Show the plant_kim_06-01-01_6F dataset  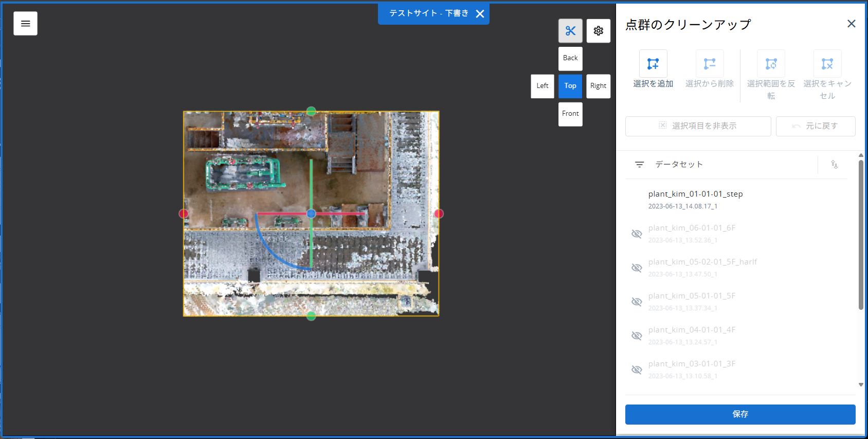(637, 234)
